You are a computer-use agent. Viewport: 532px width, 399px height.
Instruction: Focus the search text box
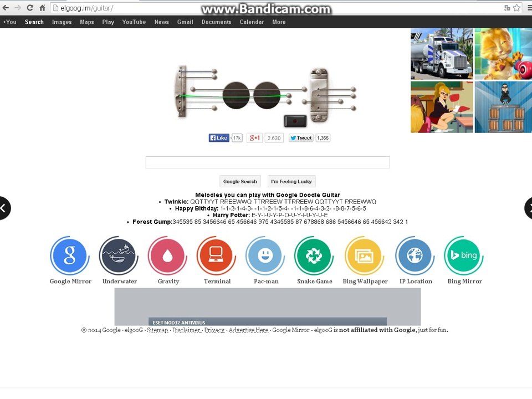point(268,162)
